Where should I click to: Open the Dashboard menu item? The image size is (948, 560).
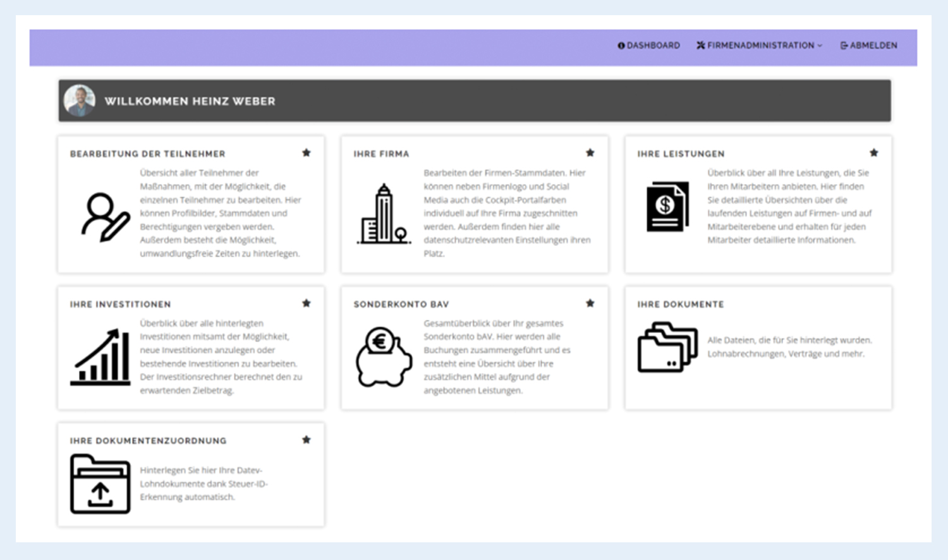pyautogui.click(x=649, y=46)
